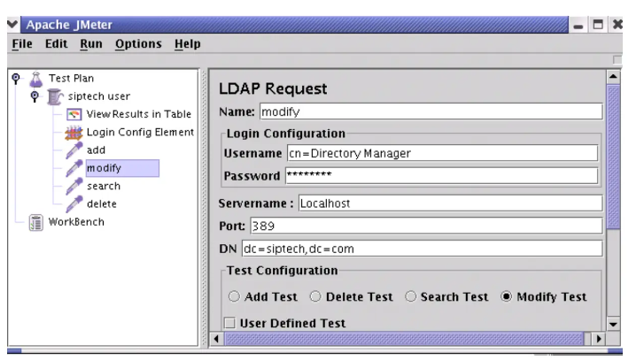644x361 pixels.
Task: Select the Delete Test radio button
Action: pos(315,296)
